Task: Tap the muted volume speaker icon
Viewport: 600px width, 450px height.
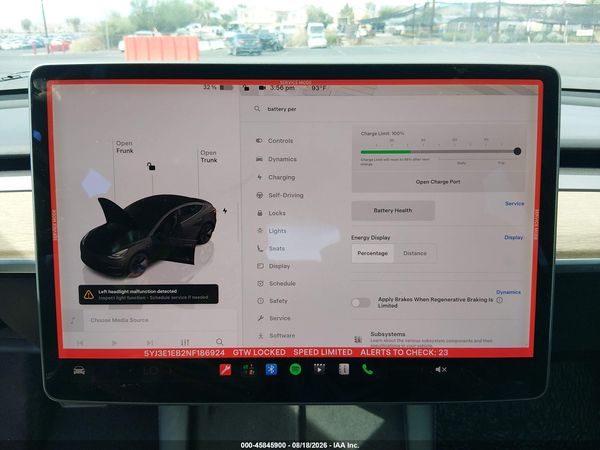Action: click(441, 370)
